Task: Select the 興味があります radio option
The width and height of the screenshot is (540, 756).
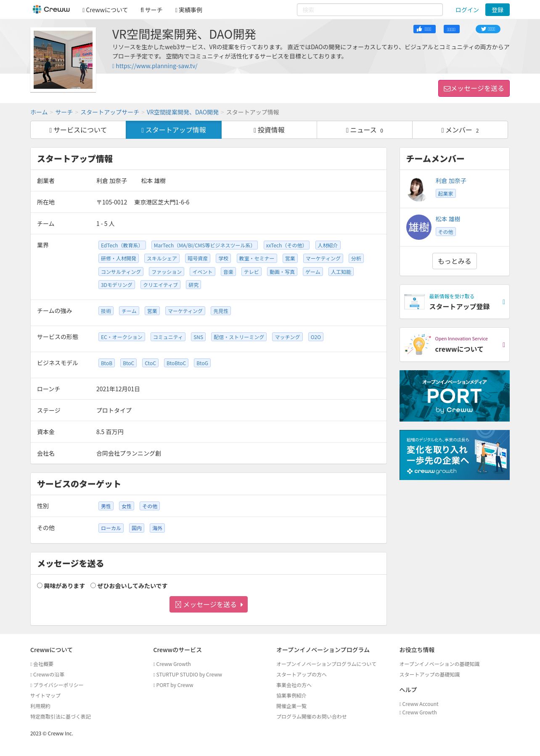Action: coord(40,585)
